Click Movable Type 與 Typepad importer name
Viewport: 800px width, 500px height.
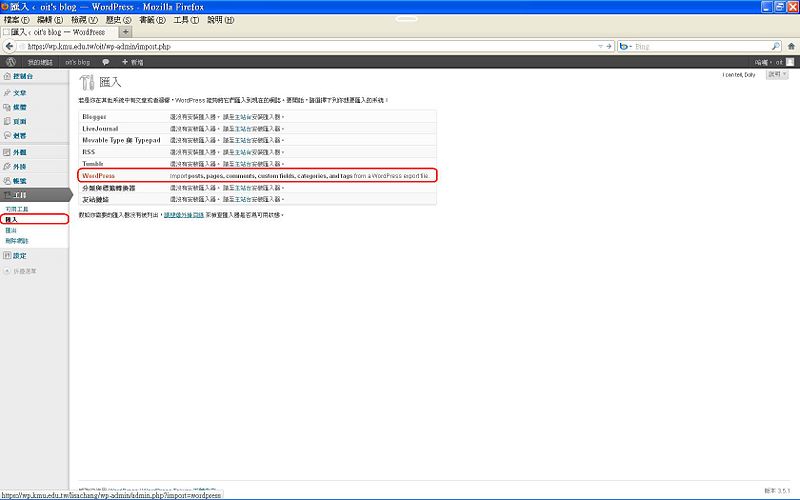121,140
